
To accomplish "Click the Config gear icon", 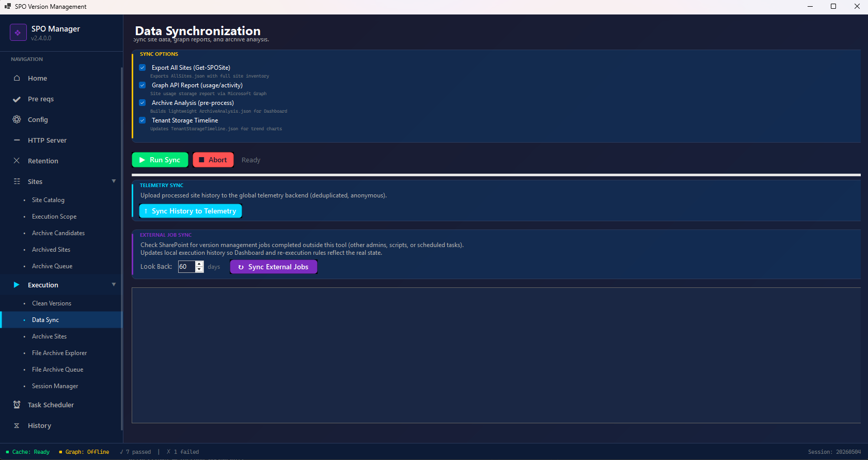I will click(x=17, y=119).
